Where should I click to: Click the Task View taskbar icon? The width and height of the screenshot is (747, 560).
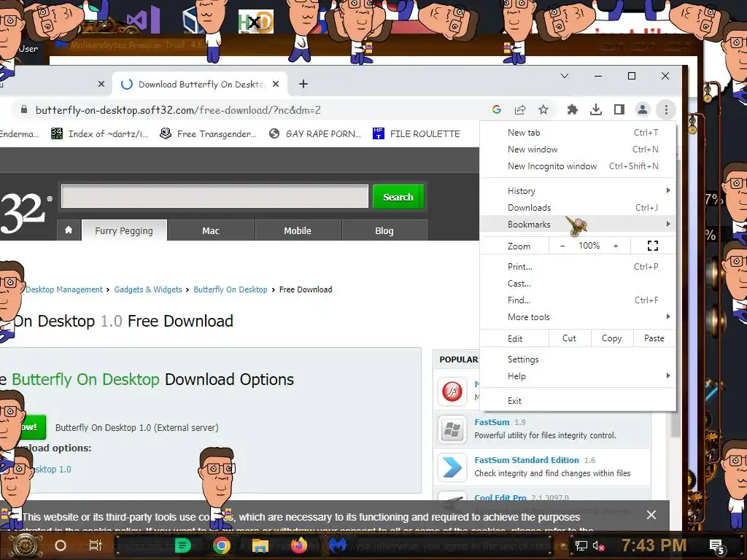pos(96,545)
